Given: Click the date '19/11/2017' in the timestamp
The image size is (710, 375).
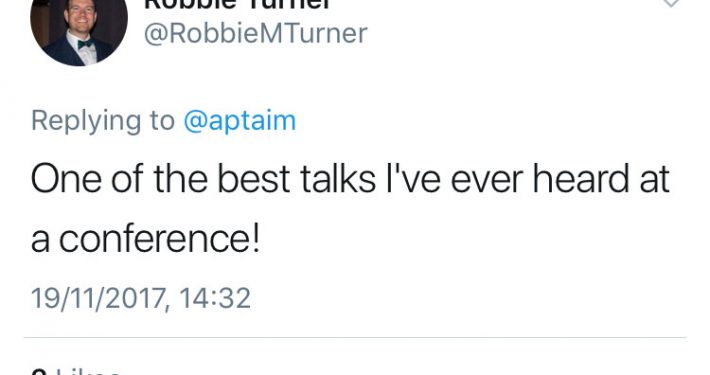Looking at the screenshot, I should [x=98, y=298].
